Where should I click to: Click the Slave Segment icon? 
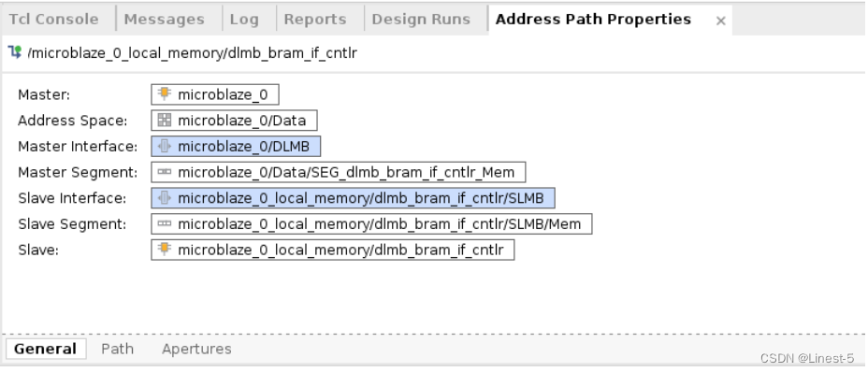(x=164, y=223)
